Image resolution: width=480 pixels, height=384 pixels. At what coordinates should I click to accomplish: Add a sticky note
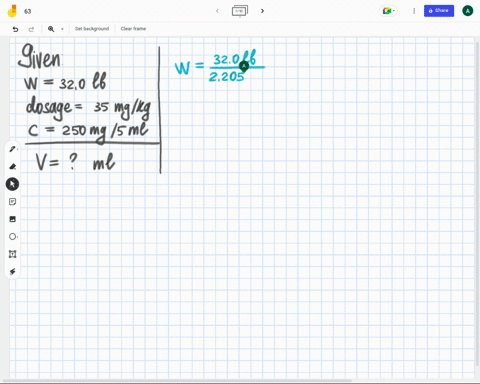(13, 202)
